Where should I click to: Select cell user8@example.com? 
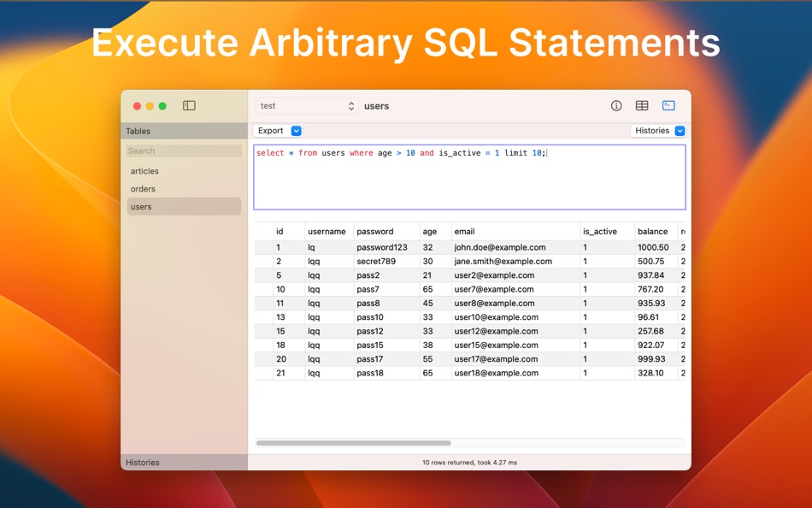click(494, 304)
